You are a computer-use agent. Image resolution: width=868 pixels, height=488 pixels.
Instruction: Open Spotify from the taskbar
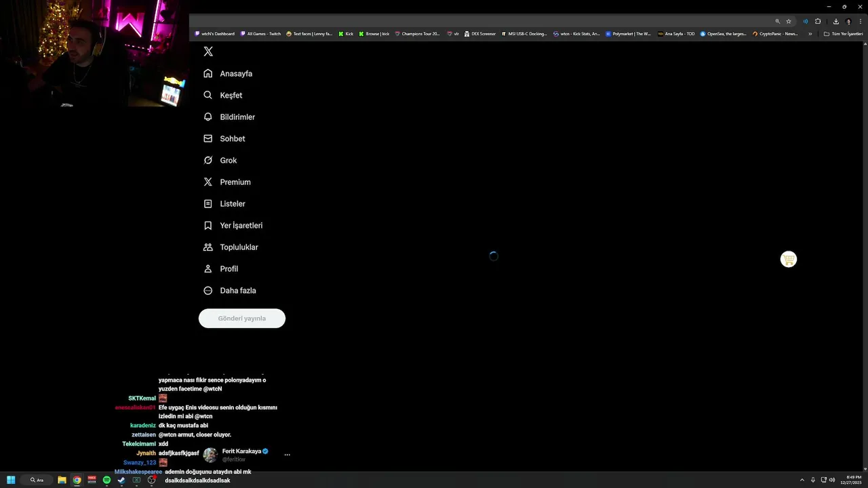[106, 480]
